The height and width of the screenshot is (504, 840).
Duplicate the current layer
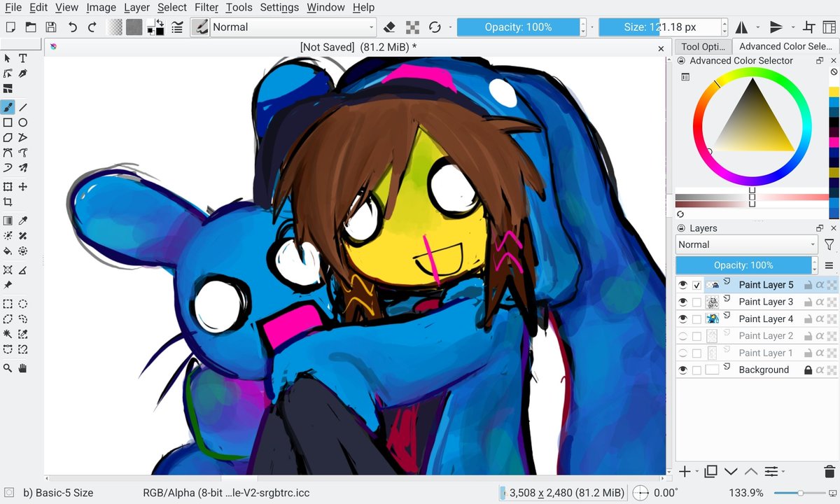click(710, 472)
